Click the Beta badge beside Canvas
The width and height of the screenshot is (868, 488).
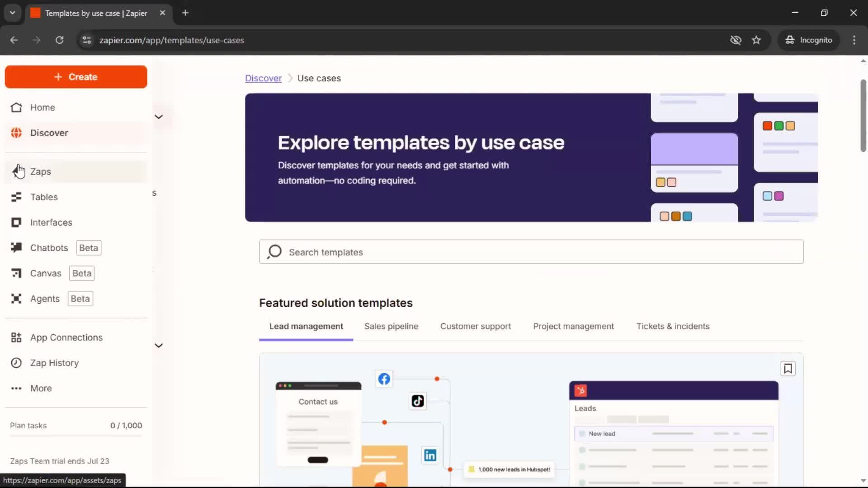(x=82, y=273)
